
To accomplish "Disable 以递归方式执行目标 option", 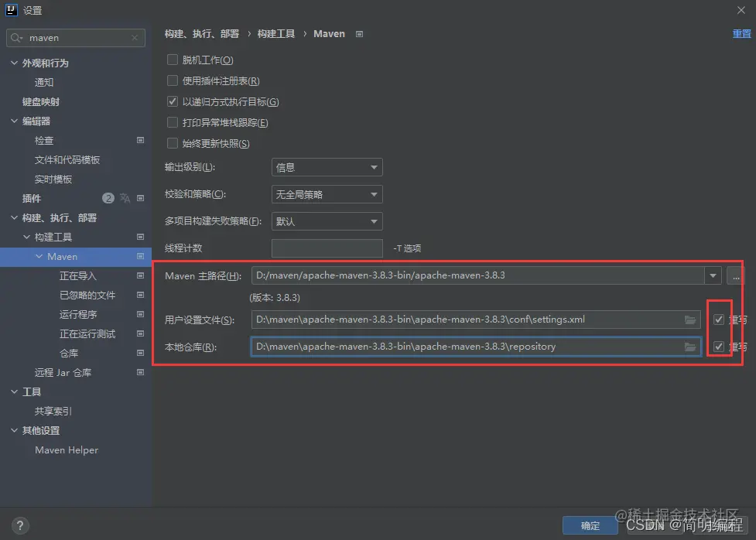I will pyautogui.click(x=172, y=101).
